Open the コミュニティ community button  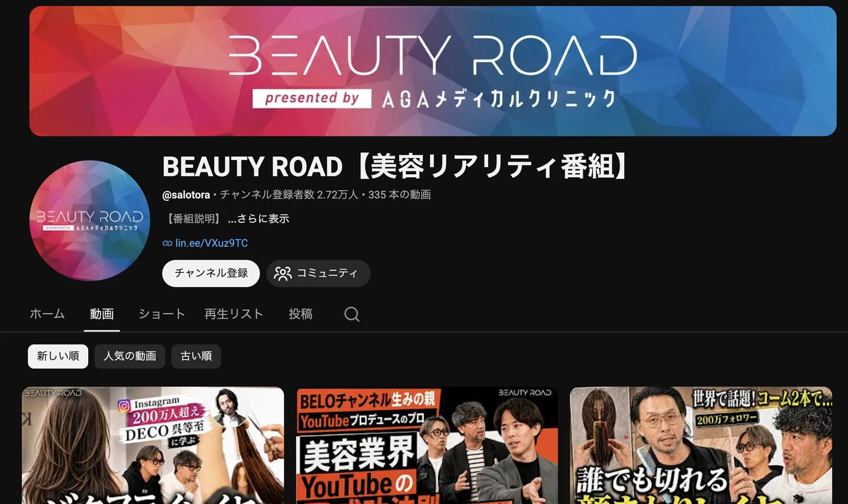click(x=318, y=273)
